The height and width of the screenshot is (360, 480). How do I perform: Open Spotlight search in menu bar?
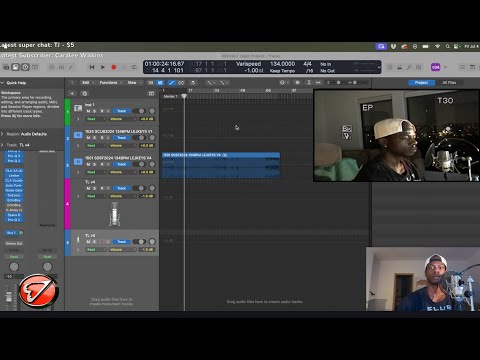pos(447,47)
